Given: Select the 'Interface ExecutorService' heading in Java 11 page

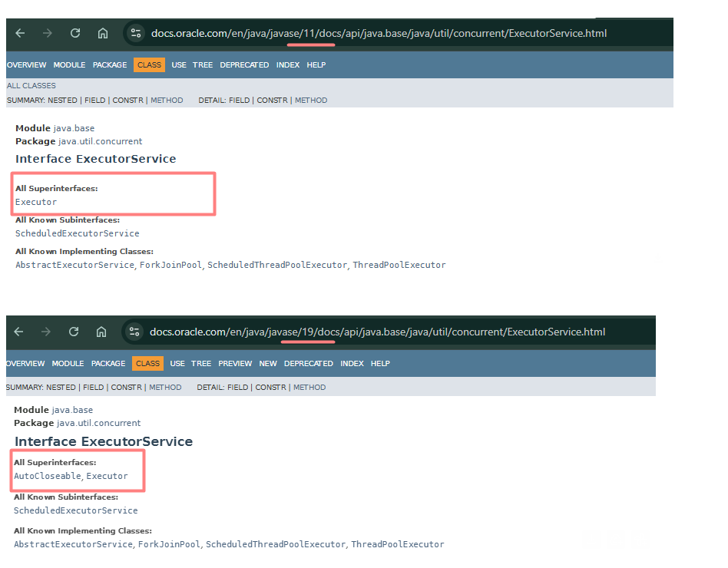Looking at the screenshot, I should click(96, 159).
